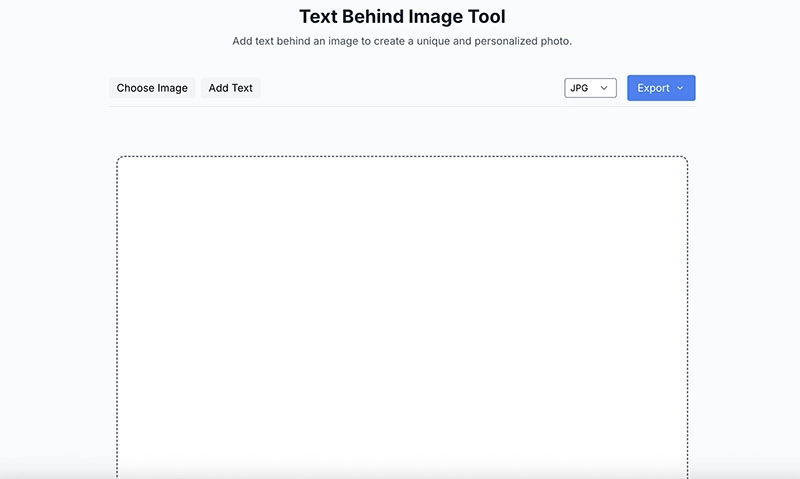Click the blue Export button
The height and width of the screenshot is (479, 800).
[x=661, y=88]
